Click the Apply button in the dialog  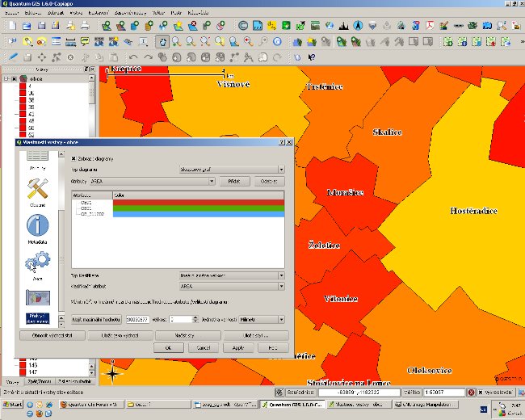pyautogui.click(x=238, y=347)
